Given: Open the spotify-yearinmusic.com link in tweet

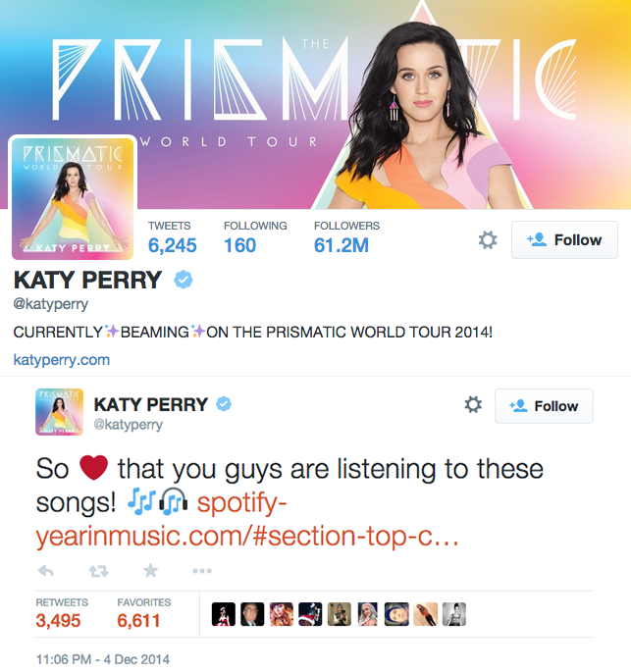Looking at the screenshot, I should pos(247,519).
